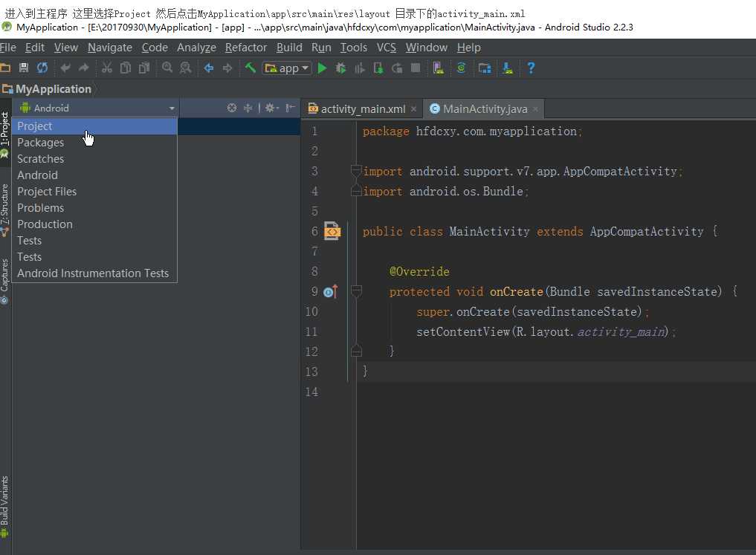The height and width of the screenshot is (555, 756).
Task: Click the MyApplication breadcrumb
Action: click(x=47, y=89)
